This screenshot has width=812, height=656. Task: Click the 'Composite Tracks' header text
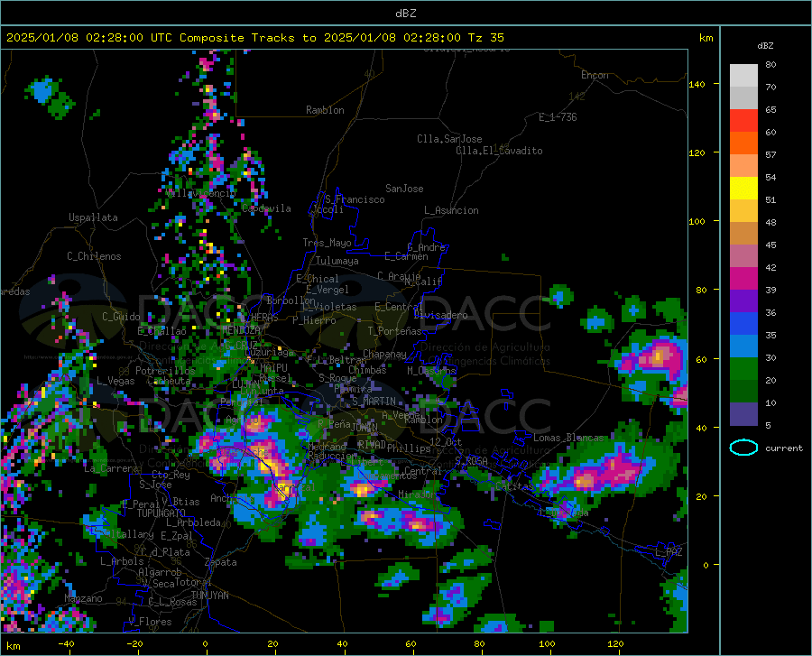(236, 38)
